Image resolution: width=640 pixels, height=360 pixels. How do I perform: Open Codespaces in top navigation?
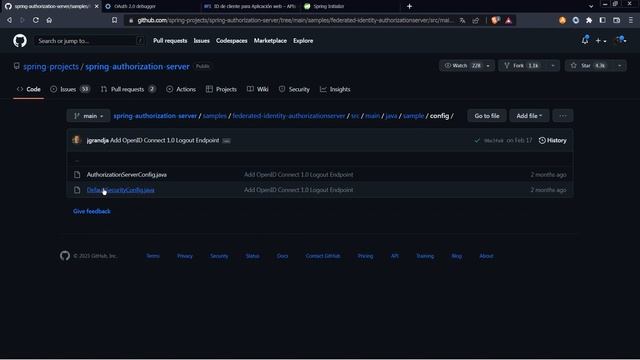tap(231, 41)
